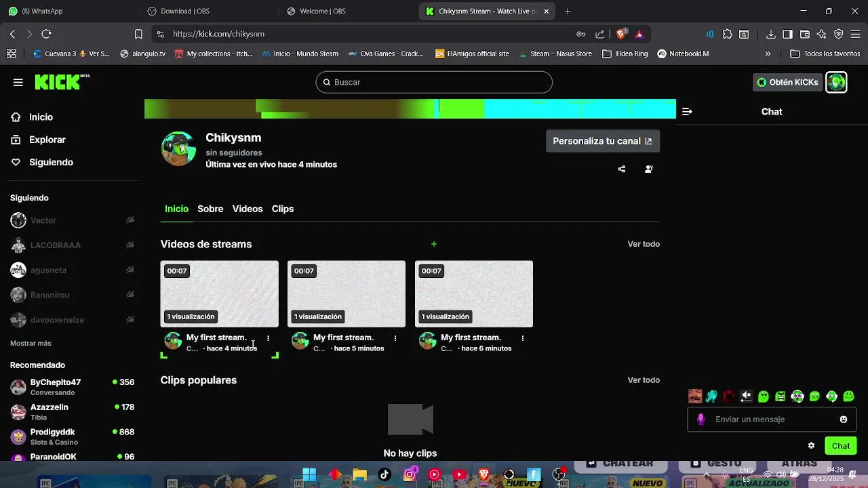The image size is (868, 488).
Task: Show more bookmarks with the chevron
Action: point(768,54)
